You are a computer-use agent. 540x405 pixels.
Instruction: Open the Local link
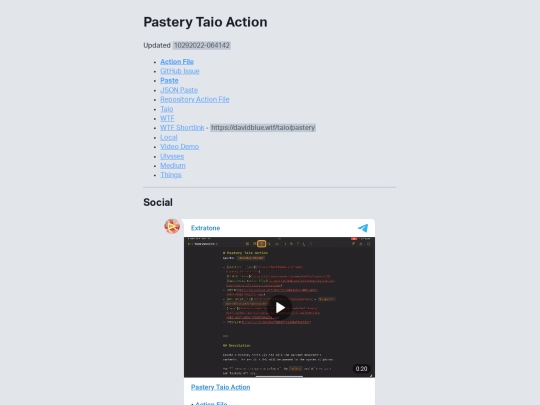169,137
